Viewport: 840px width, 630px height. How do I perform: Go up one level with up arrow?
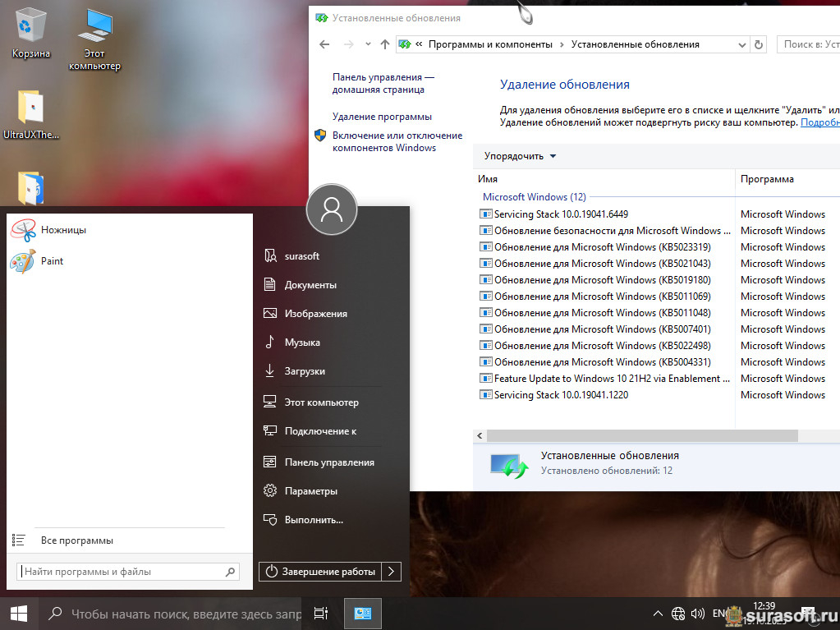coord(385,44)
